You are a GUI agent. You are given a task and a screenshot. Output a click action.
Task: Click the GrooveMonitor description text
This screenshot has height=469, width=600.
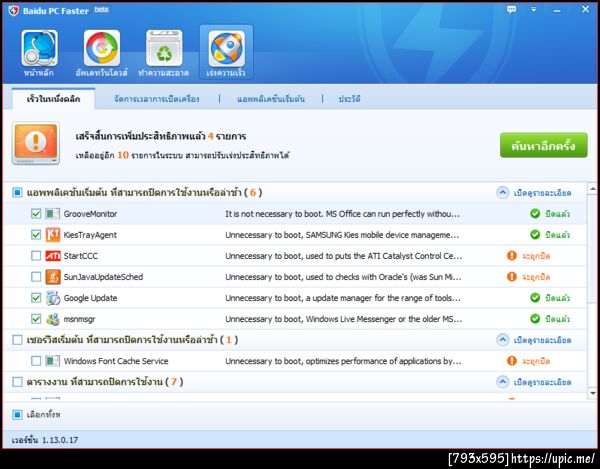tap(342, 213)
